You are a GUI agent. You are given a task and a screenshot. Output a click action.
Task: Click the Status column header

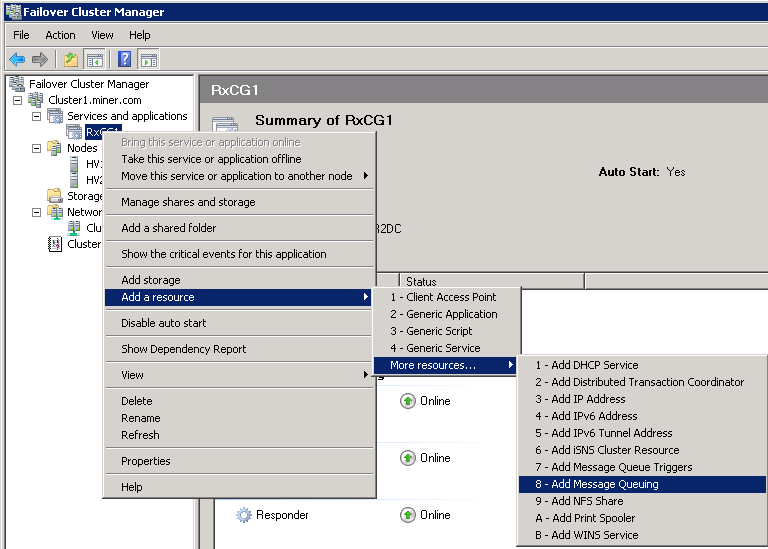coord(421,282)
